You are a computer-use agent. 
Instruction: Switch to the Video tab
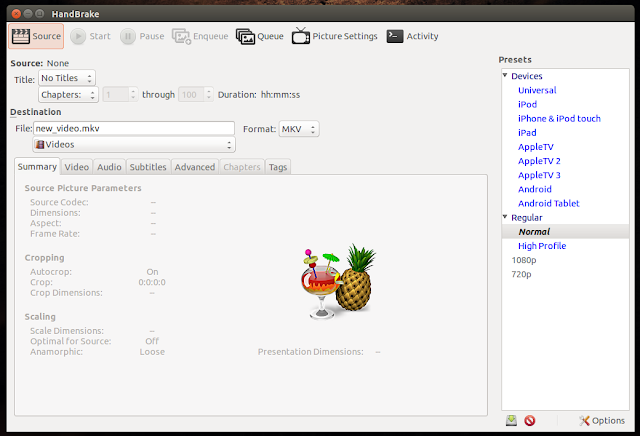point(77,167)
